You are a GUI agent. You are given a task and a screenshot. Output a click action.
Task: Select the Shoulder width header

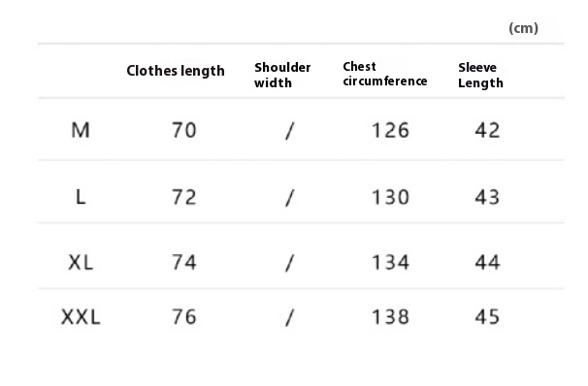282,75
